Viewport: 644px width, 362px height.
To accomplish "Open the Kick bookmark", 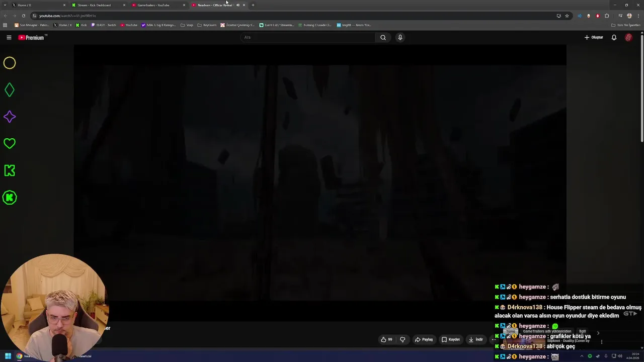I will tap(82, 25).
